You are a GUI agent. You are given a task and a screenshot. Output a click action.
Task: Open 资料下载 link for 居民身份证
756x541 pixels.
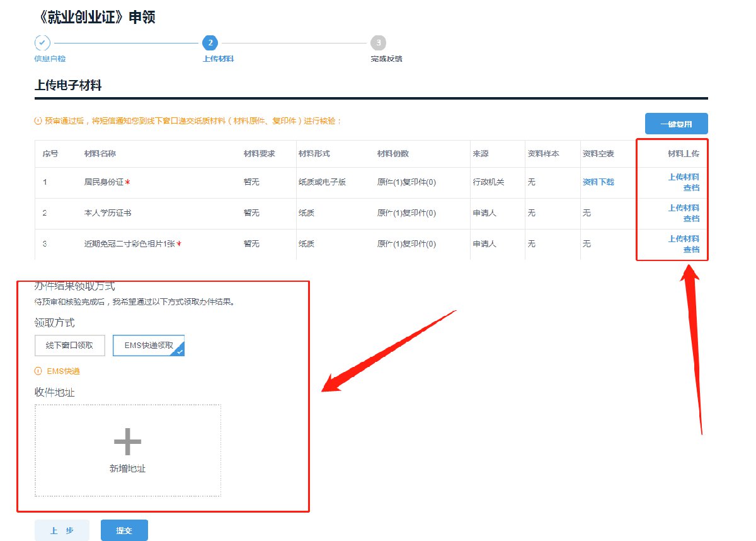point(598,182)
